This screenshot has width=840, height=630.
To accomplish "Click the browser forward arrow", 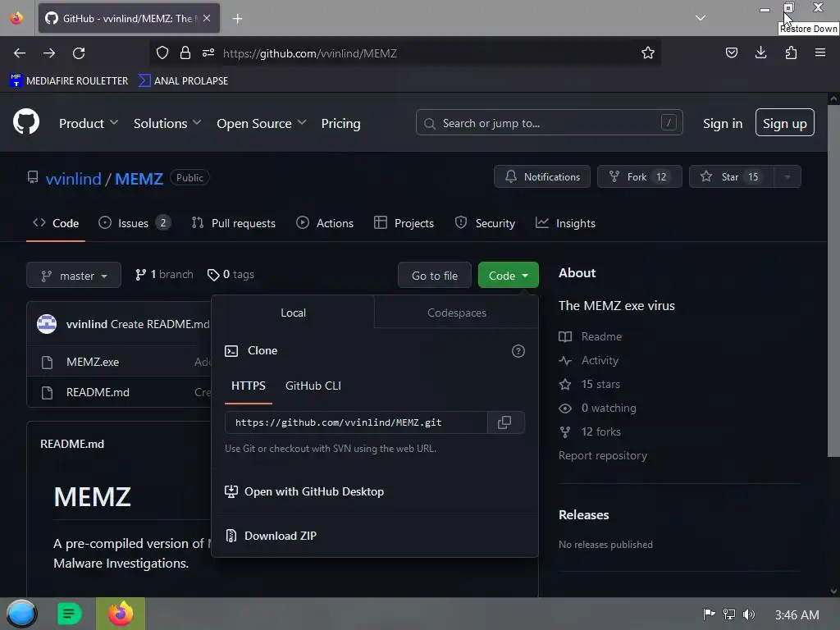I will (49, 53).
